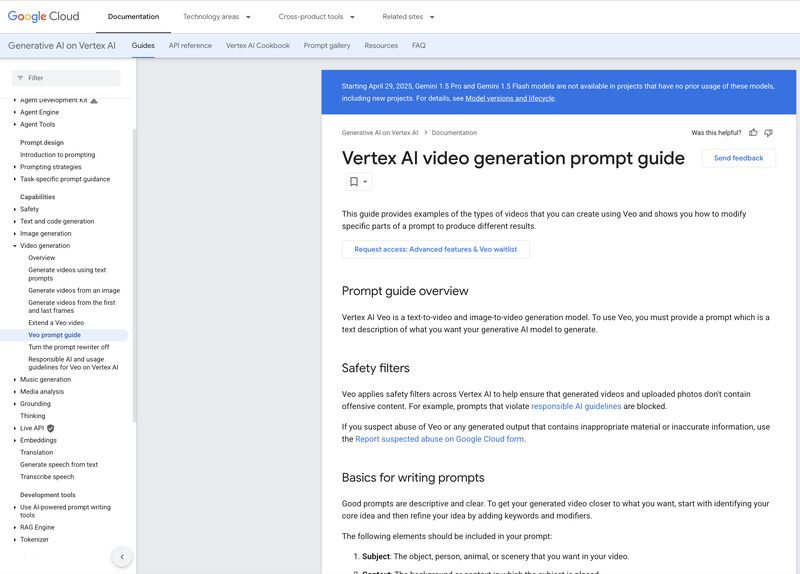Open Video generation Overview page
Viewport: 800px width, 574px height.
pos(42,258)
